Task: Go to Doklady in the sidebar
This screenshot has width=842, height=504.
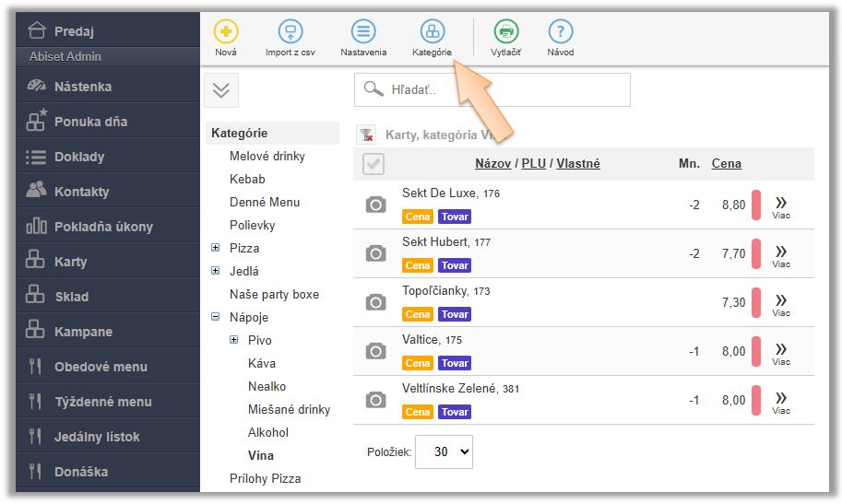Action: tap(79, 157)
